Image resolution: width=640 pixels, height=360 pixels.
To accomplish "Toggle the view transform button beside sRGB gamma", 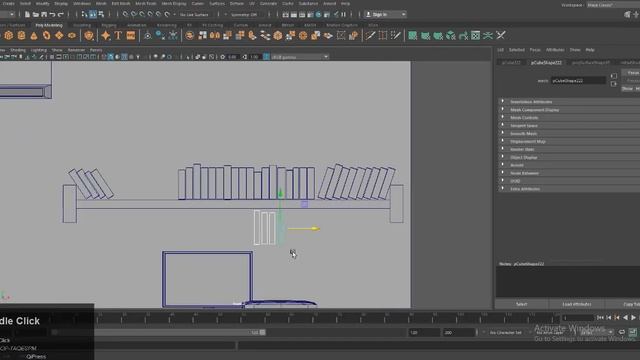I will click(x=267, y=57).
